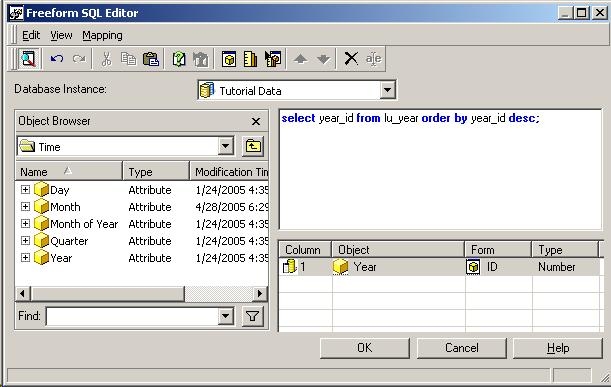Click the column 1 icon in mapping grid

pyautogui.click(x=290, y=267)
